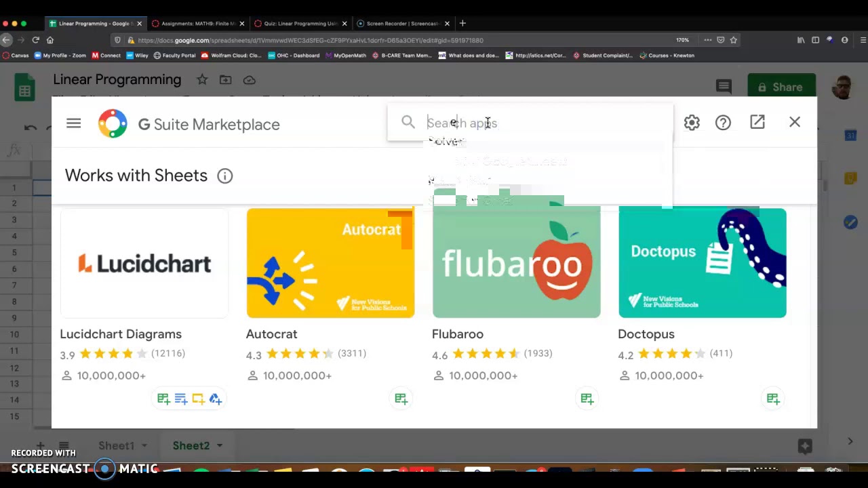
Task: Add a new browser tab
Action: pos(462,23)
